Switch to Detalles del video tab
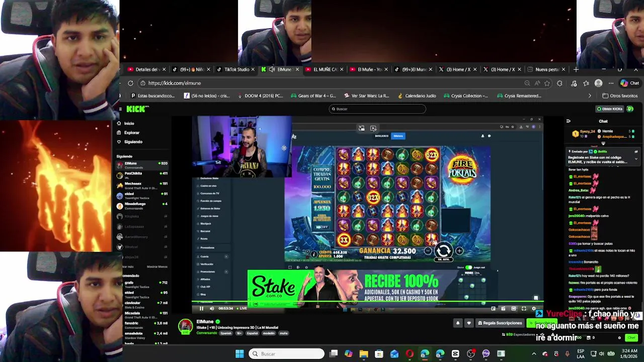Screen dimensions: 644x362 [x=147, y=69]
